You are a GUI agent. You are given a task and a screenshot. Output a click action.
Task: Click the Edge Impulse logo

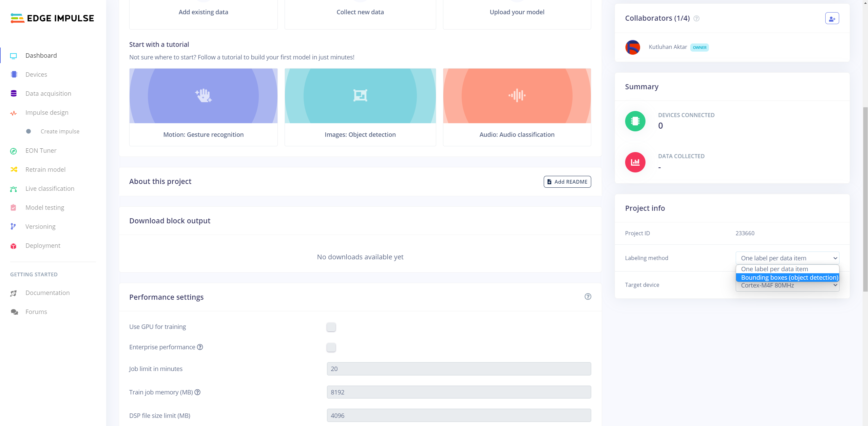pyautogui.click(x=52, y=18)
